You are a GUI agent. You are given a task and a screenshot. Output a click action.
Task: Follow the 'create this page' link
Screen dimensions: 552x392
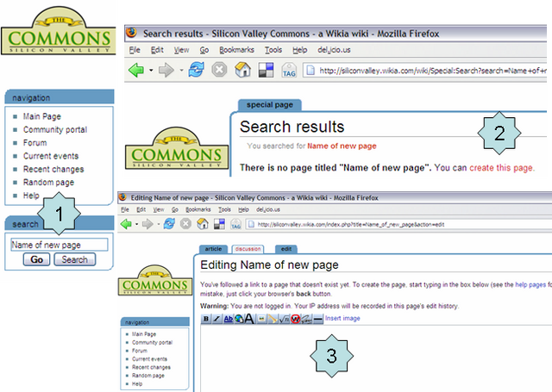tap(501, 168)
